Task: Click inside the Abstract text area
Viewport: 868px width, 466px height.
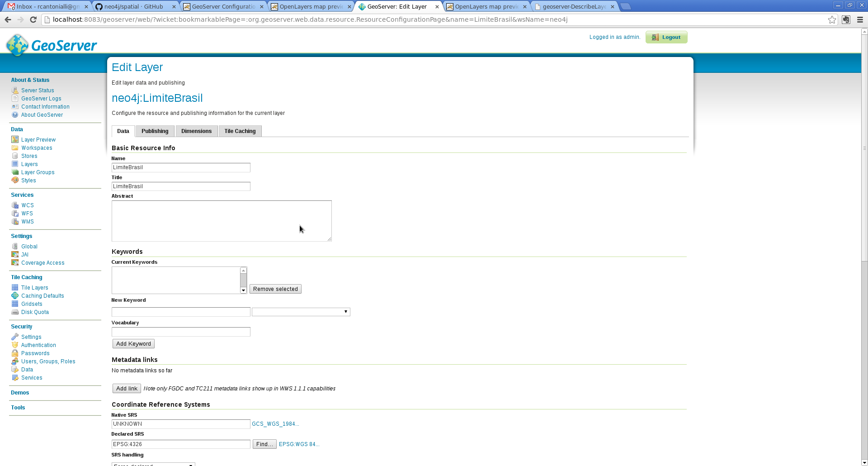Action: click(222, 221)
